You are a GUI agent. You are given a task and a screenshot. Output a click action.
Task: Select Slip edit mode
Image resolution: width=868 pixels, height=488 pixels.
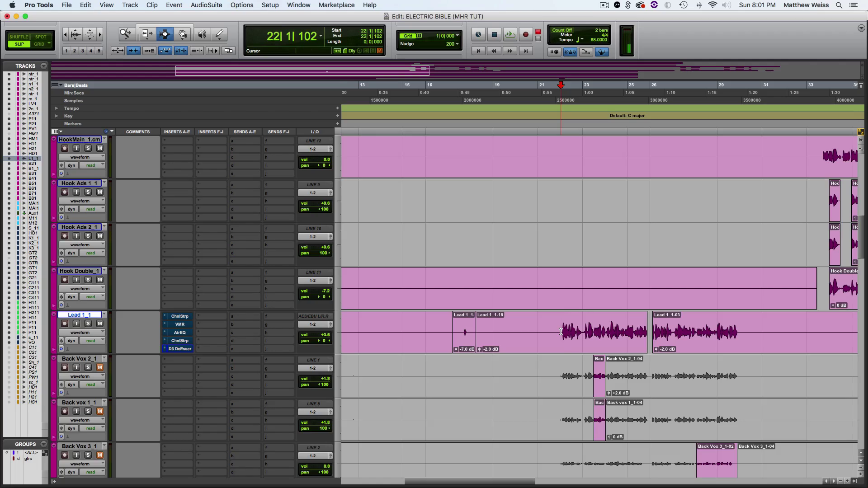(x=19, y=44)
